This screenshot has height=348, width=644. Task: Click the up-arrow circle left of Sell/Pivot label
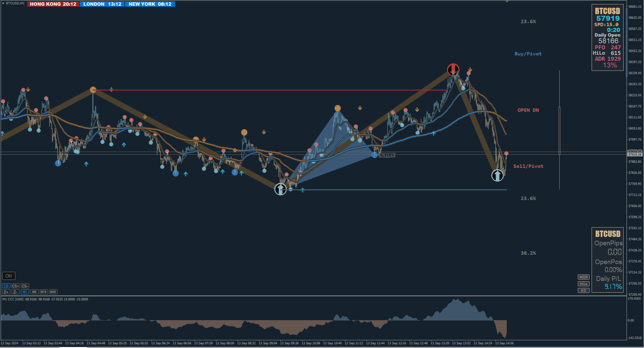coord(498,175)
